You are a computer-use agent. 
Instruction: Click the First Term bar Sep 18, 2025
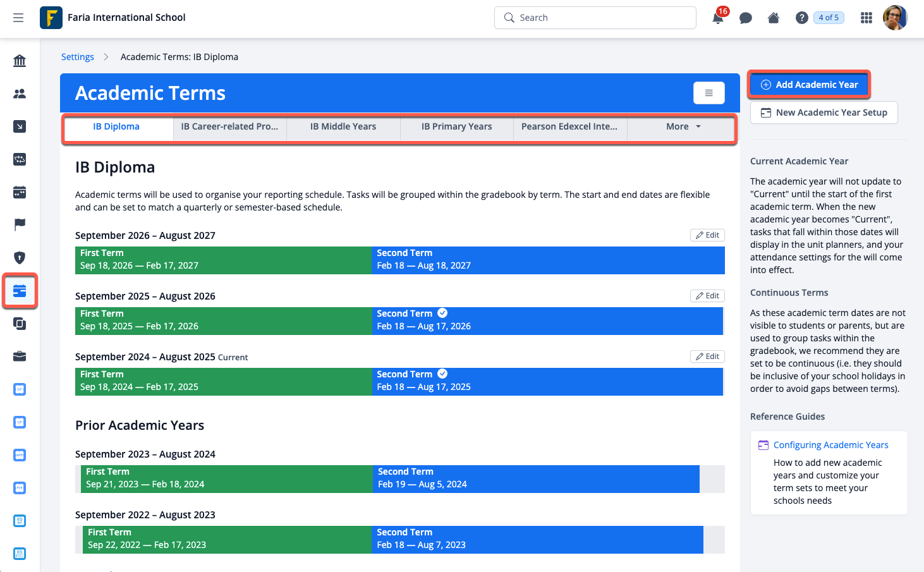pos(223,320)
